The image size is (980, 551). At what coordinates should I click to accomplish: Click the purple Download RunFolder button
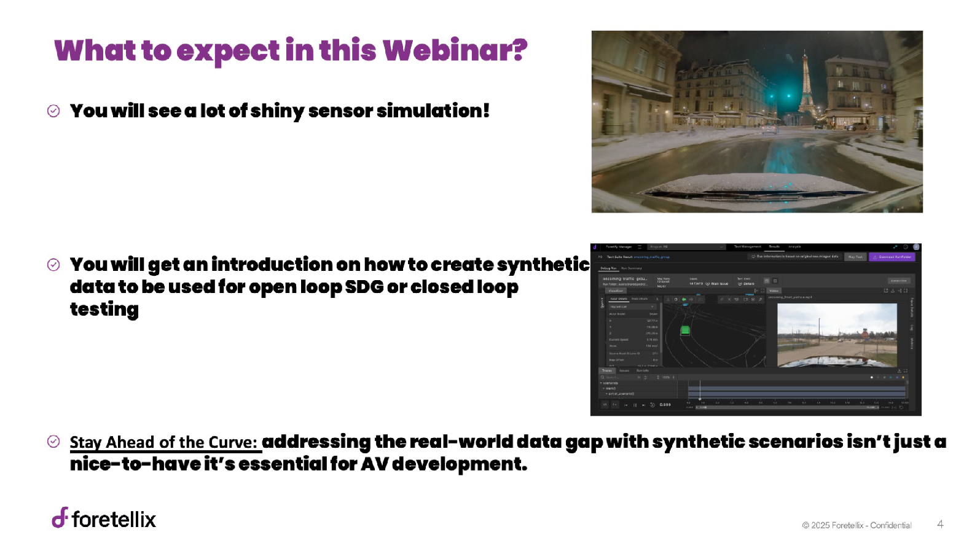pyautogui.click(x=892, y=257)
